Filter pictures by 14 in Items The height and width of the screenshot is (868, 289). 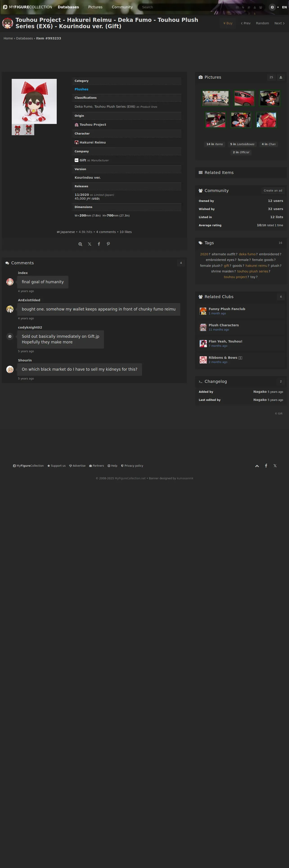(x=214, y=144)
